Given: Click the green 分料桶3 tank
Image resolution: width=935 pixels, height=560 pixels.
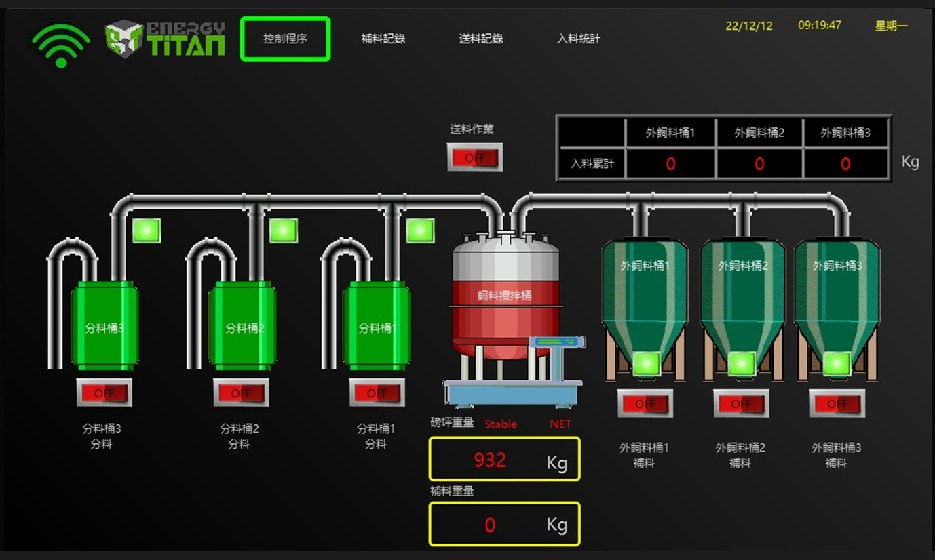Looking at the screenshot, I should click(x=104, y=327).
